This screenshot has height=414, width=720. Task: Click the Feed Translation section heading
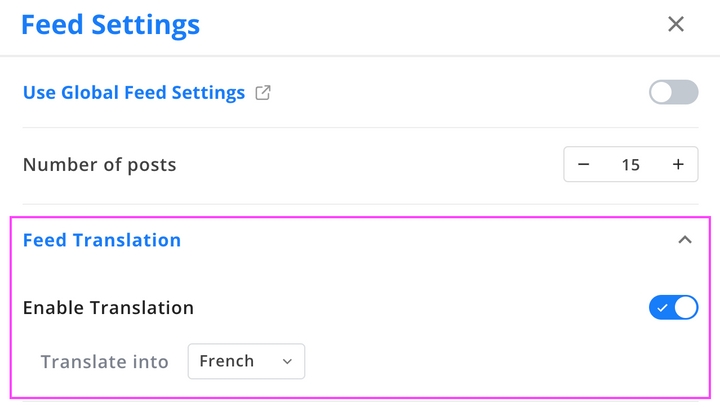click(x=102, y=240)
